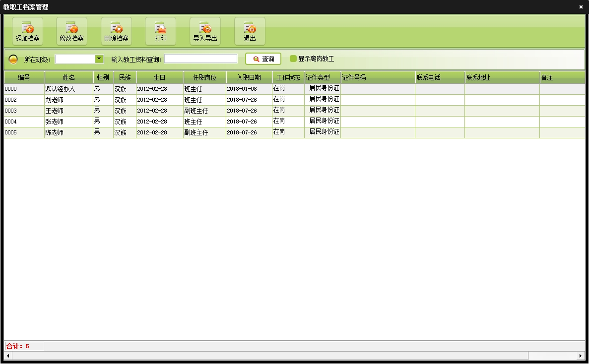
Task: Close the 教职工档案管理 window
Action: (x=581, y=7)
